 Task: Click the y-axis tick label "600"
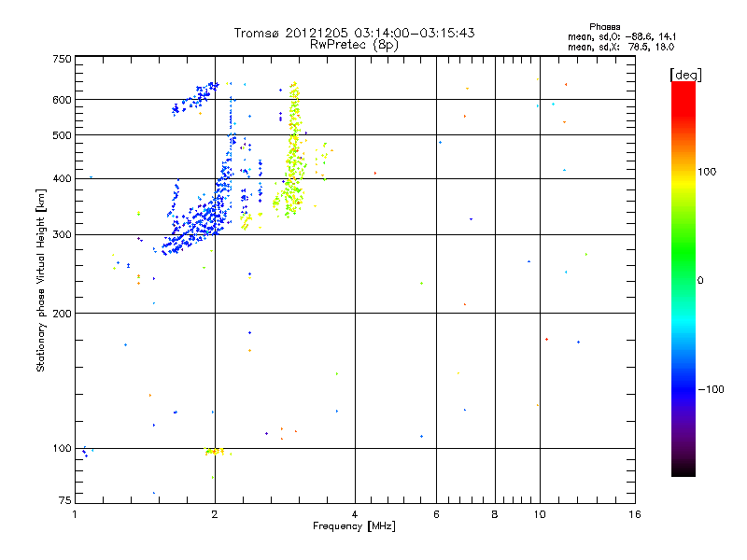[x=62, y=100]
